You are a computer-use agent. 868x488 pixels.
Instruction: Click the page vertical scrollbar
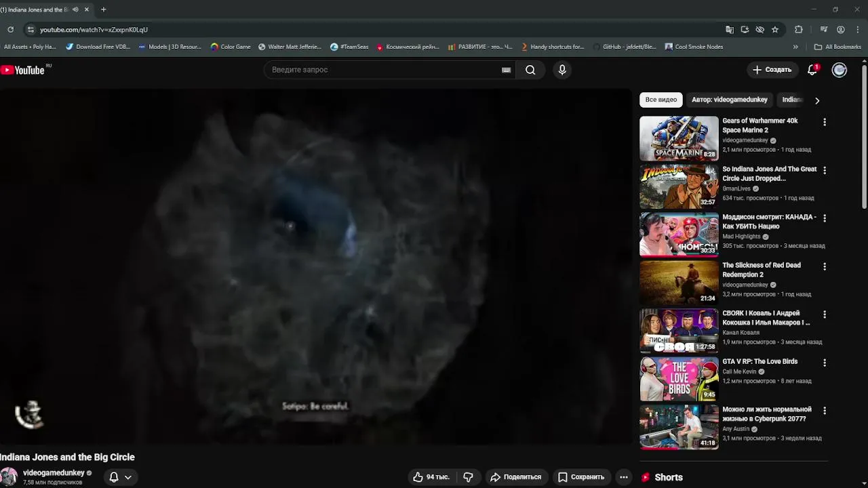point(864,136)
